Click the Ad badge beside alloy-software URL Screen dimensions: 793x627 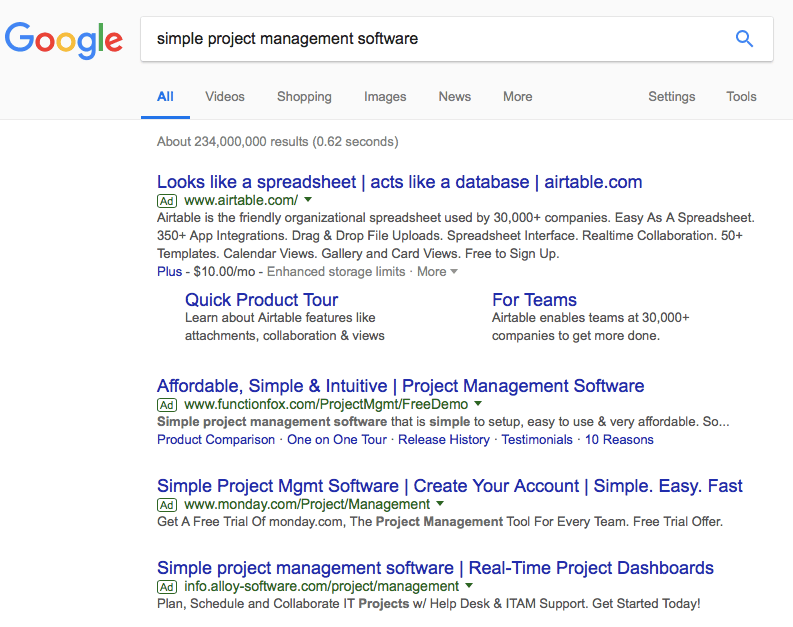[167, 587]
